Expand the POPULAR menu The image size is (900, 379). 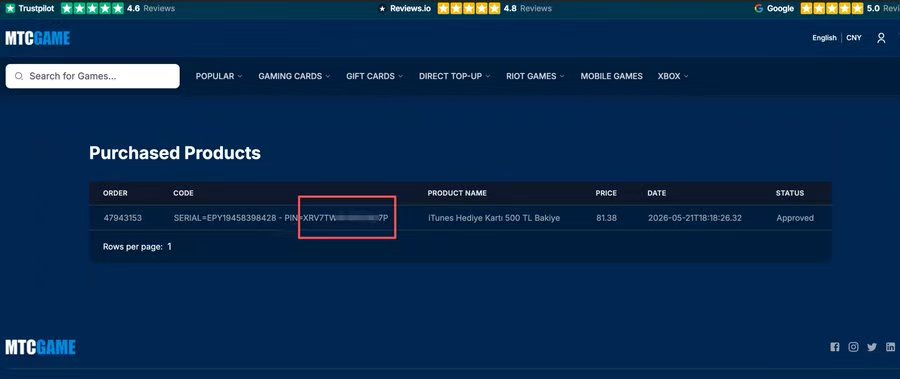[219, 76]
